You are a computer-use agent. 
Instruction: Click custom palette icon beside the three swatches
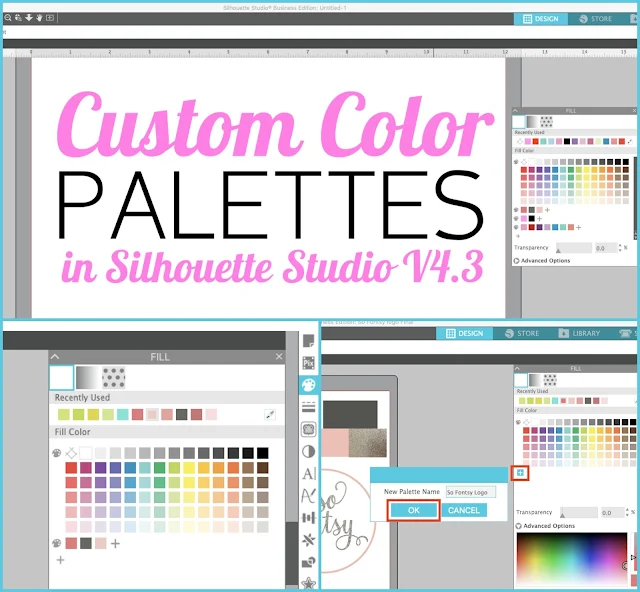(57, 543)
